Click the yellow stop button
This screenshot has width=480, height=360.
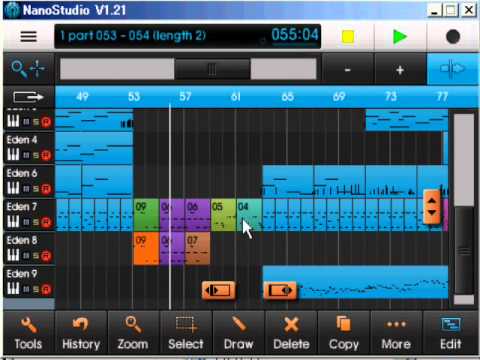click(348, 37)
